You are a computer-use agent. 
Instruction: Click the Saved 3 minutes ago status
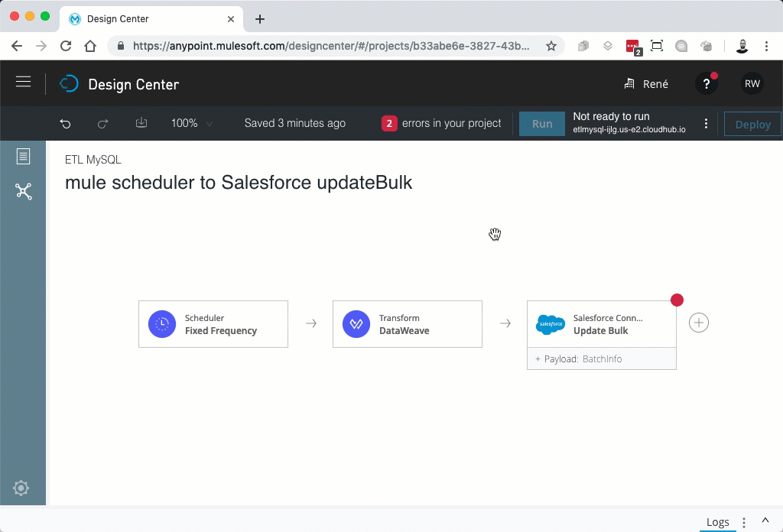pyautogui.click(x=294, y=123)
